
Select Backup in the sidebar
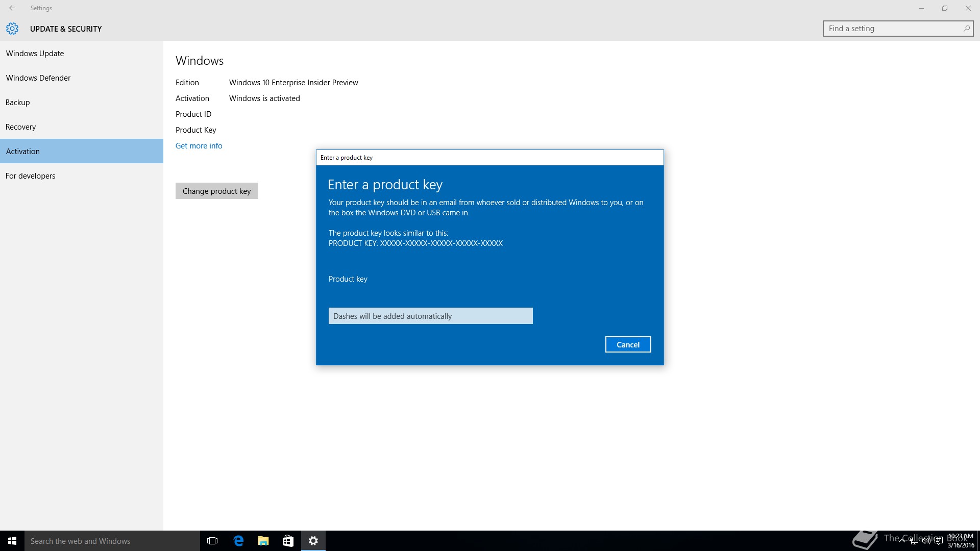pyautogui.click(x=82, y=103)
